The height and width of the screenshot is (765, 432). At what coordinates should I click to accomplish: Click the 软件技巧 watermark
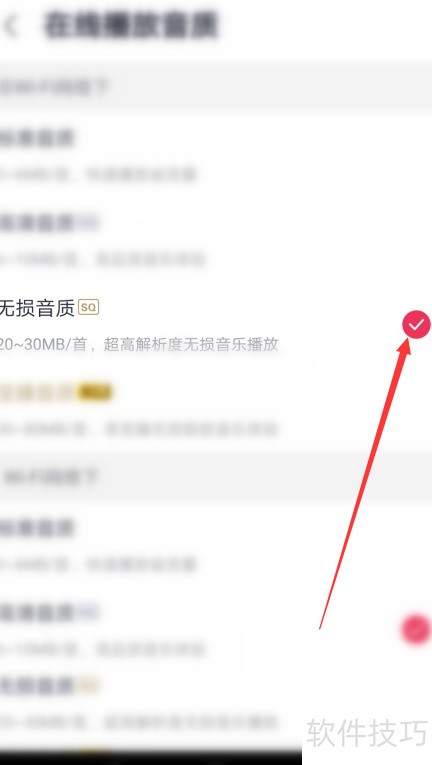point(367,732)
